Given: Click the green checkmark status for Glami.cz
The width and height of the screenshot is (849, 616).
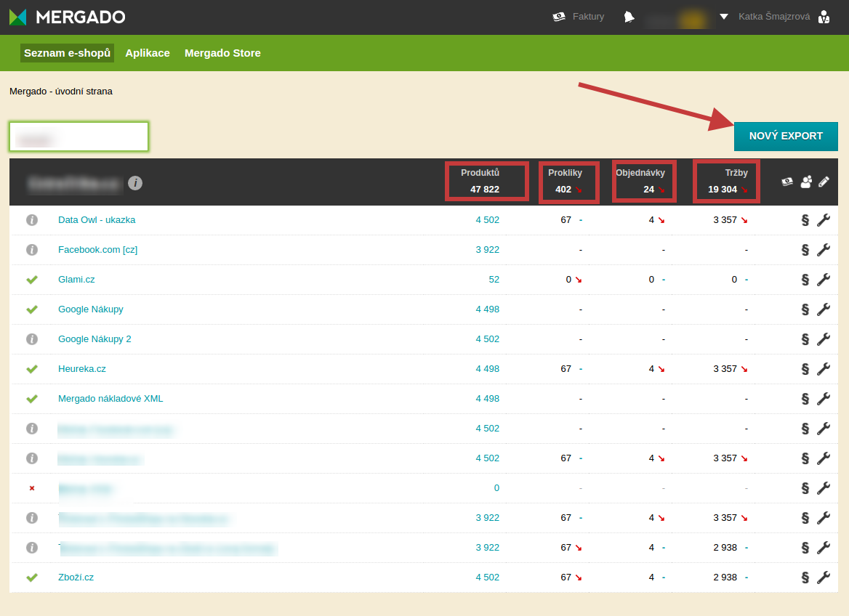Looking at the screenshot, I should [32, 280].
